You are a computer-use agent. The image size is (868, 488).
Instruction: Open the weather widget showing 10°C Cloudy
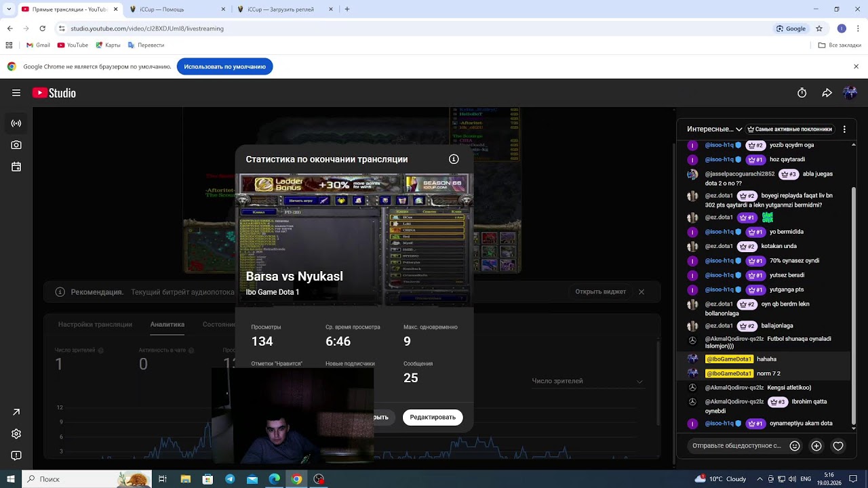[720, 479]
